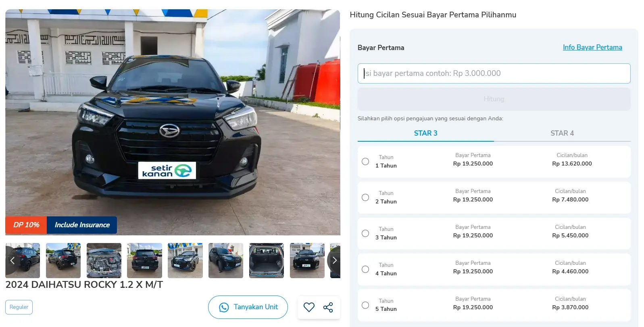Show previous thumbnails with left arrow
Image resolution: width=644 pixels, height=327 pixels.
13,260
